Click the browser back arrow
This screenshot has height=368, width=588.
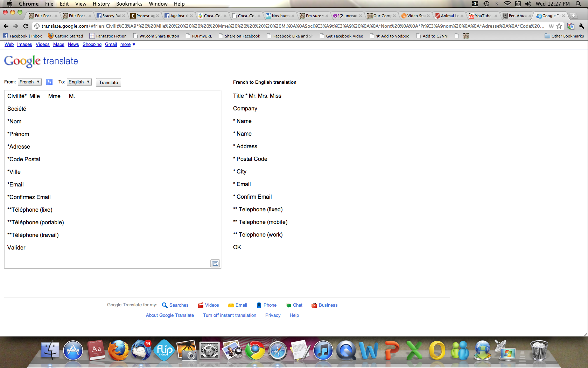(x=6, y=26)
